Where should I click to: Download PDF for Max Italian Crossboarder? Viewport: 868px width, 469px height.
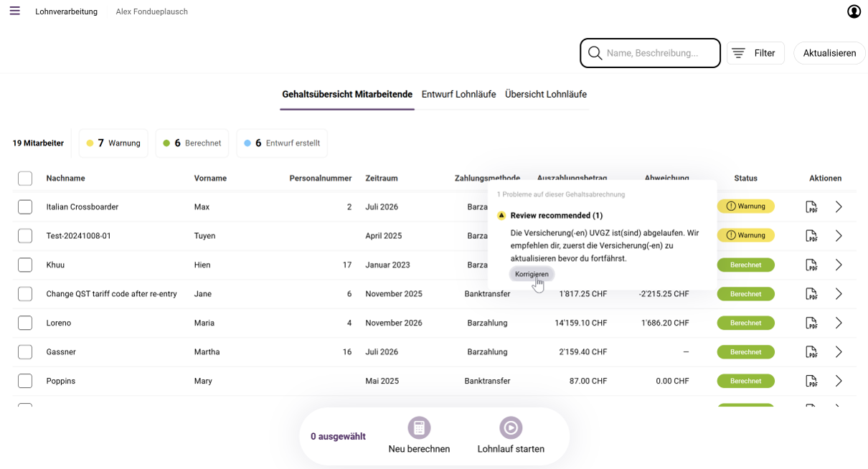(811, 207)
